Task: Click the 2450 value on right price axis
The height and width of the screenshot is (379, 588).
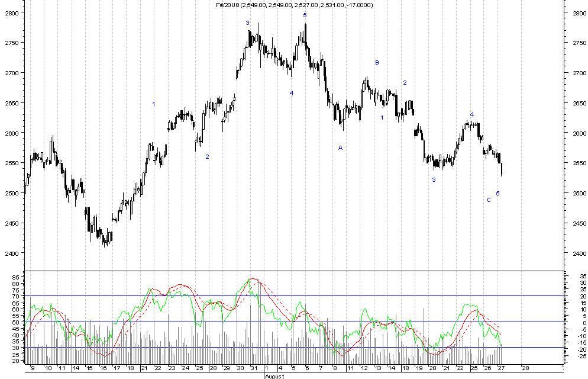Action: tap(579, 223)
